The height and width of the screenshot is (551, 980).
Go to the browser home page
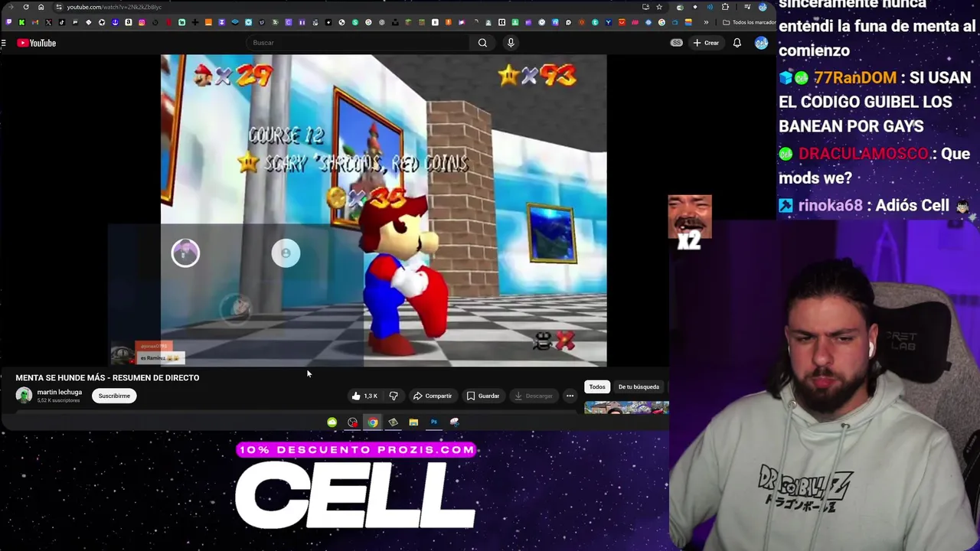(x=41, y=7)
